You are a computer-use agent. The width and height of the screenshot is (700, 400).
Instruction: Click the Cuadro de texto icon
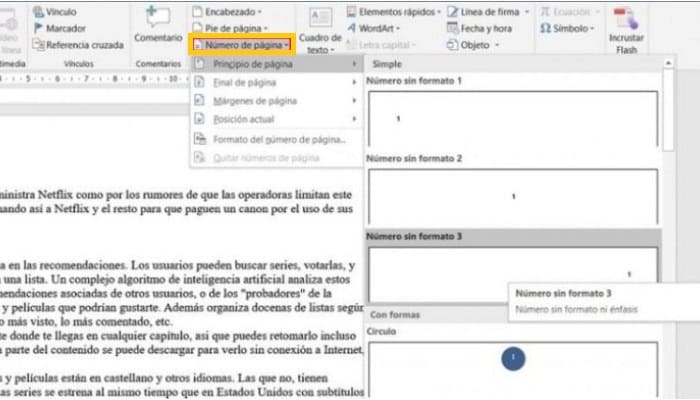(321, 18)
